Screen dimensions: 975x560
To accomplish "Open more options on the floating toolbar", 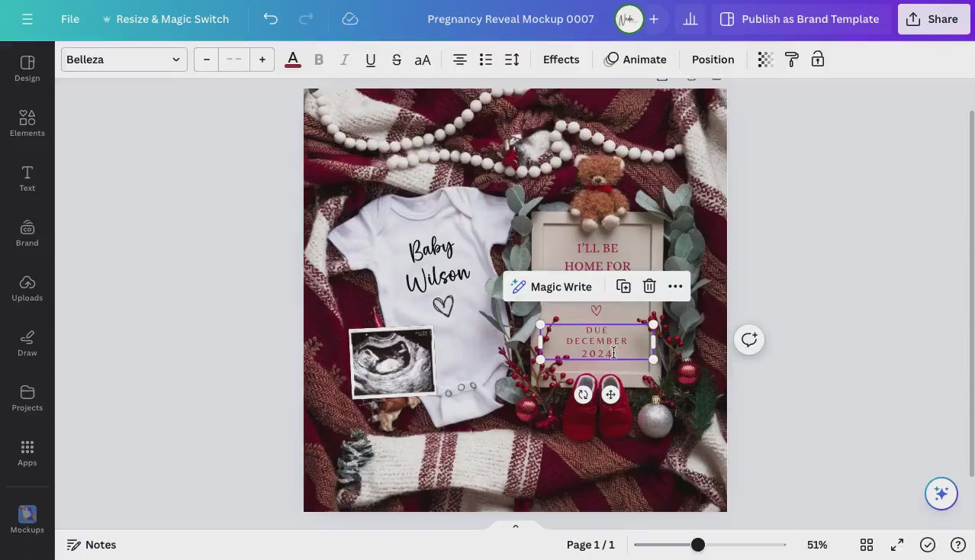I will point(675,287).
